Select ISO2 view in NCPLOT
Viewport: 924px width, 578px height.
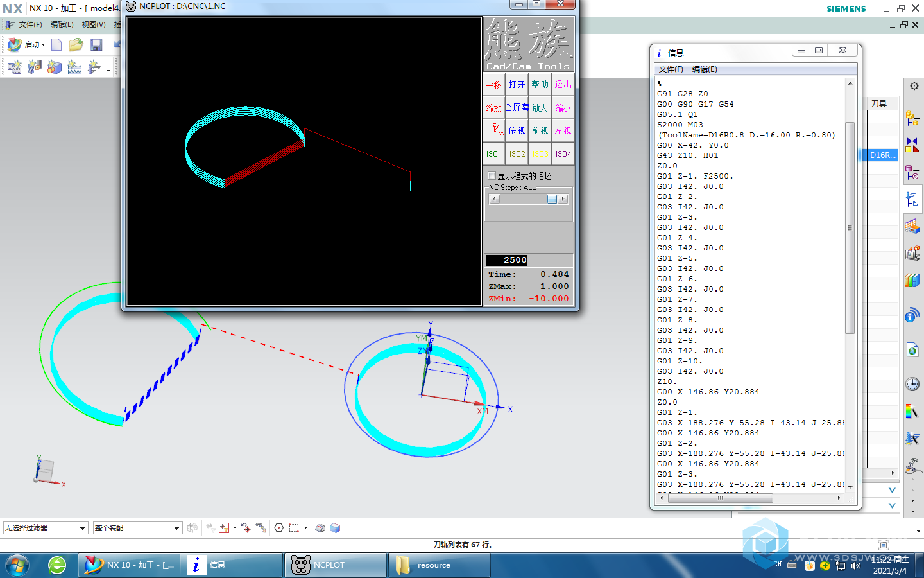[x=517, y=153]
